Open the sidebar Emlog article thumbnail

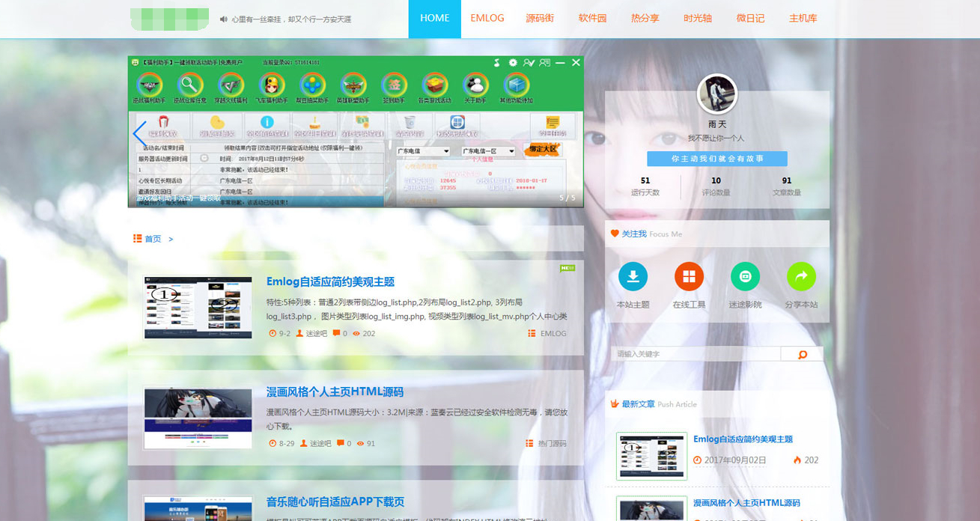click(651, 456)
